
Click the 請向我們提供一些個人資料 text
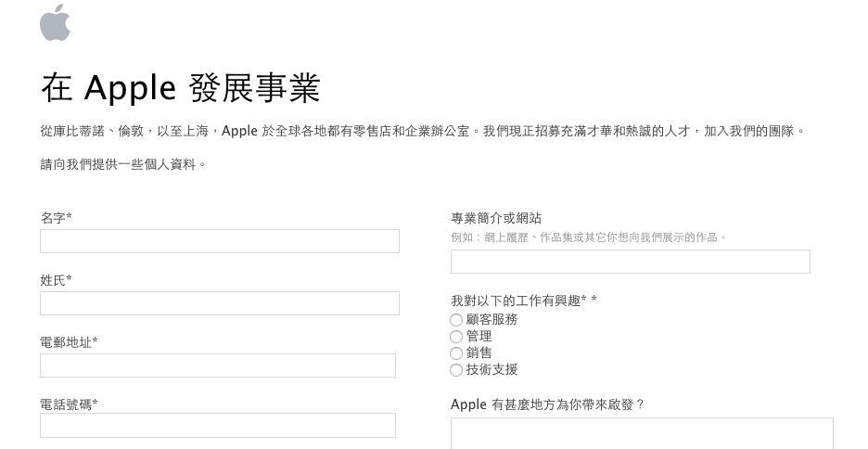[122, 164]
